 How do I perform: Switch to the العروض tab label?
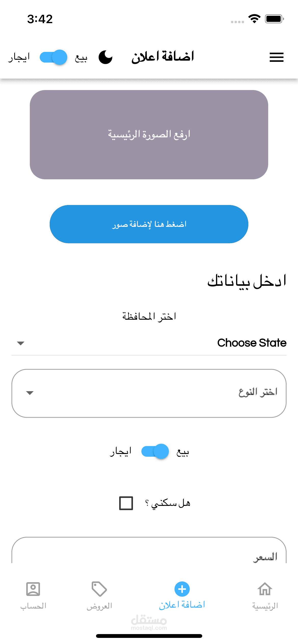[x=99, y=606]
